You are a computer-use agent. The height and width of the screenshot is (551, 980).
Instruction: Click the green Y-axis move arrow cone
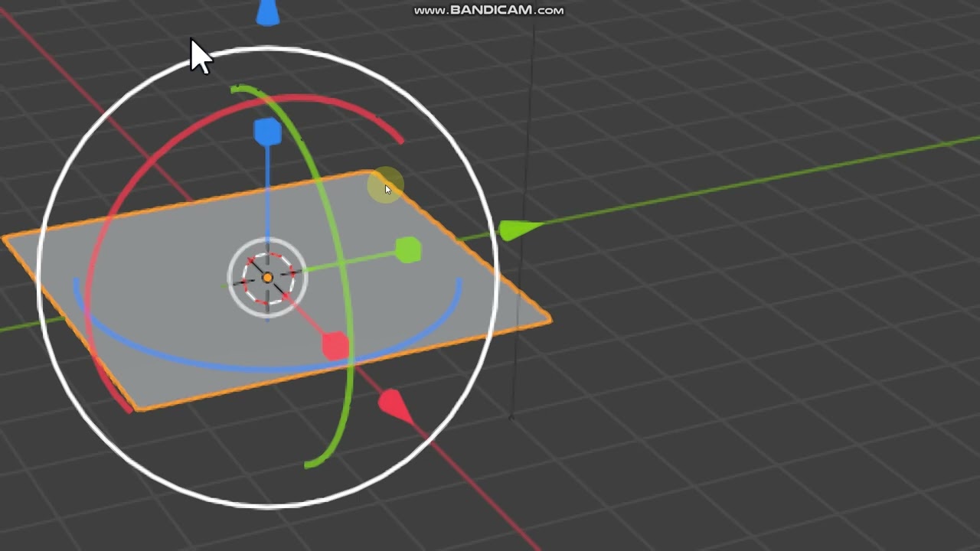[x=520, y=229]
